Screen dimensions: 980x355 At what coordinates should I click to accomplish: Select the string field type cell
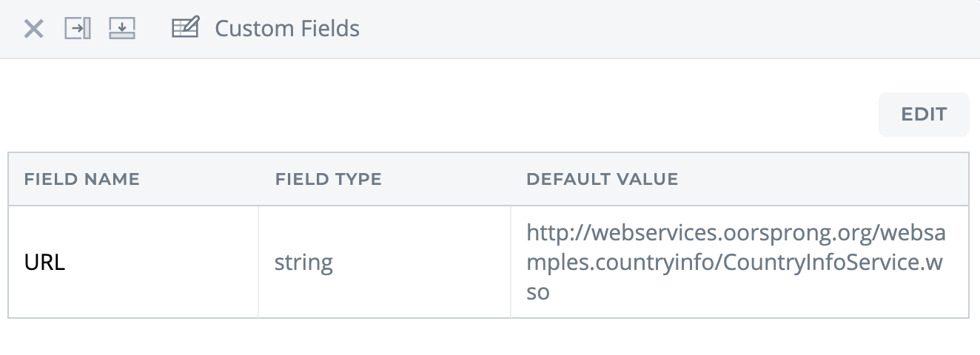303,263
